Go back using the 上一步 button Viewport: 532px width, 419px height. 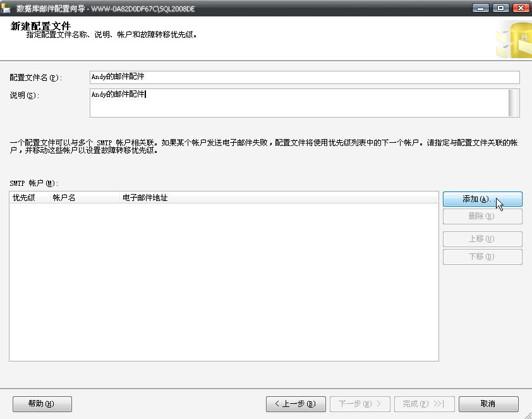296,404
